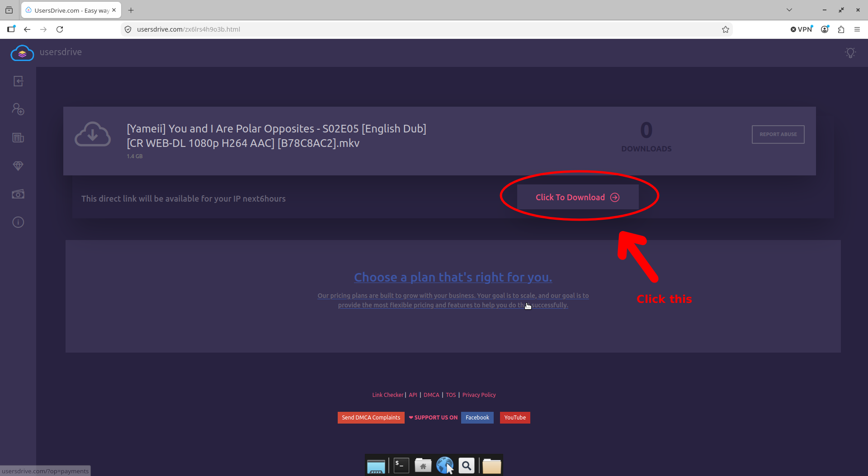Open the 'Choose a plan that's right for you' link
The width and height of the screenshot is (868, 476).
click(453, 277)
